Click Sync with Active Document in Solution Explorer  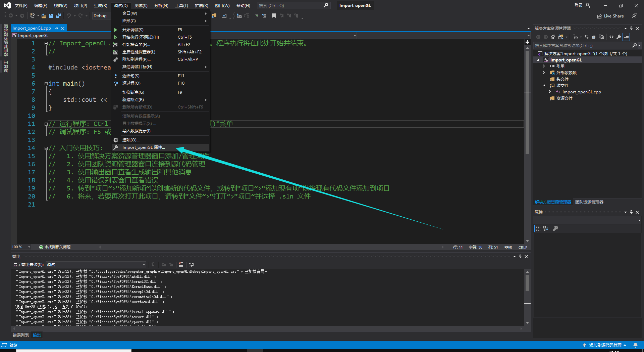coord(587,37)
